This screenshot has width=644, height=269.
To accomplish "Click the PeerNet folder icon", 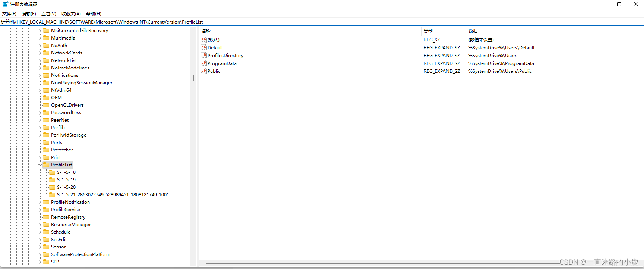I will coord(46,120).
